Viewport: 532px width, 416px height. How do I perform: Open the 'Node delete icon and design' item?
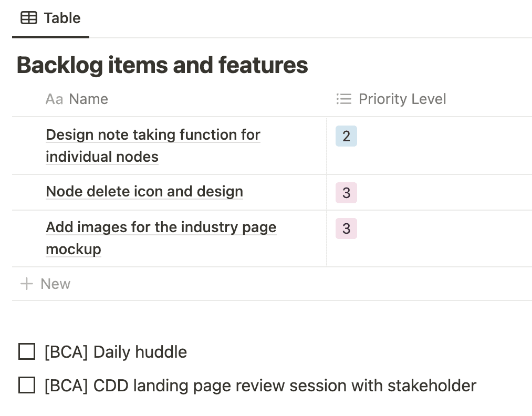pos(144,192)
